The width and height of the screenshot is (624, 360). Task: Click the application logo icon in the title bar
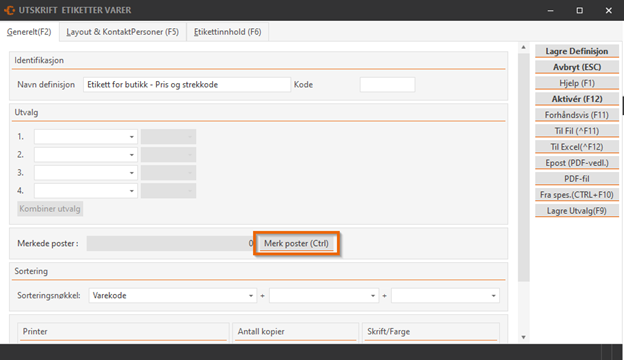tap(9, 10)
